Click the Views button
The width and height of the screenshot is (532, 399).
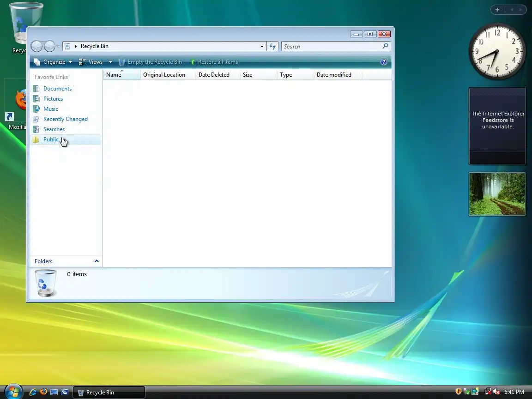91,62
